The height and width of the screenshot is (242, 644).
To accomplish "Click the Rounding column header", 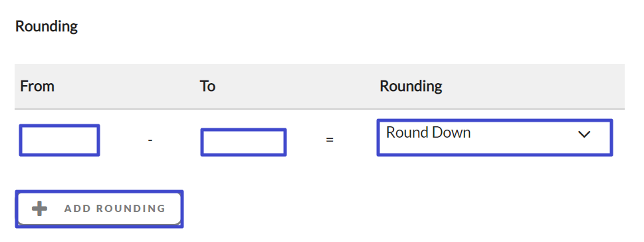I will 411,86.
